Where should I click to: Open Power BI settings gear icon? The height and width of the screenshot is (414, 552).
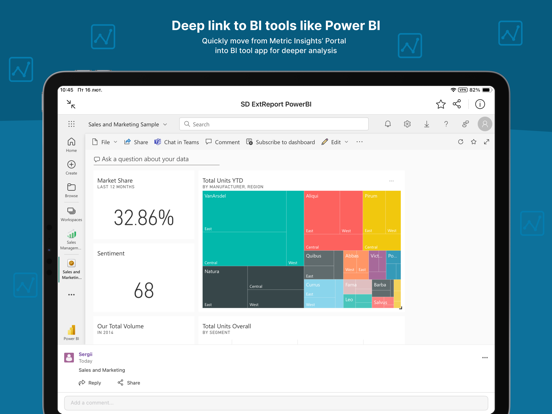407,124
